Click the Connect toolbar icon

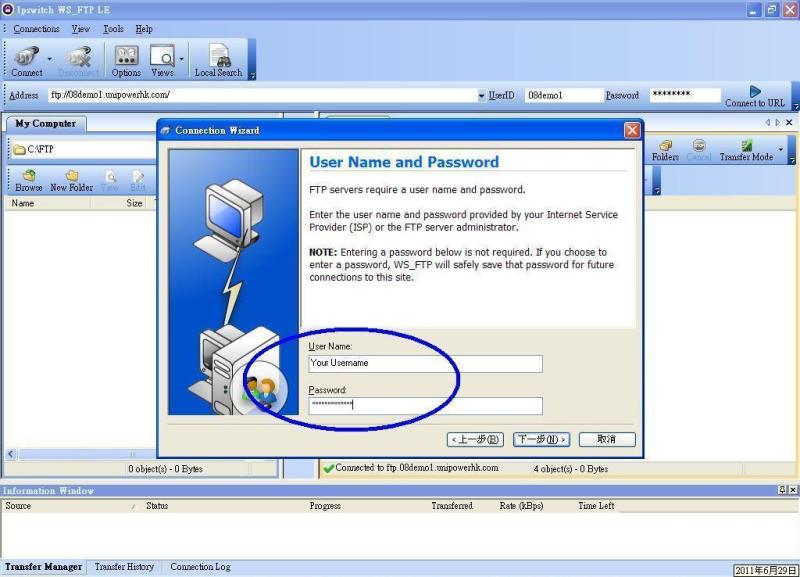[x=27, y=61]
